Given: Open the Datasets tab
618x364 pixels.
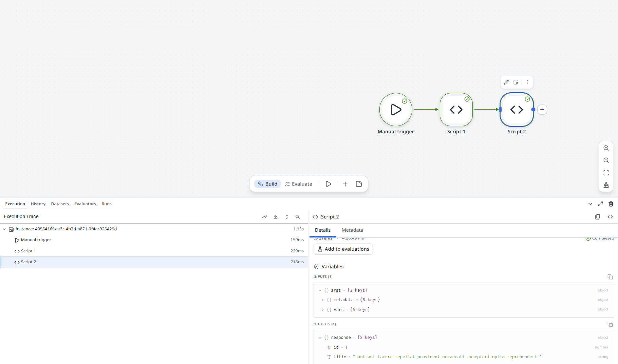Looking at the screenshot, I should [60, 204].
